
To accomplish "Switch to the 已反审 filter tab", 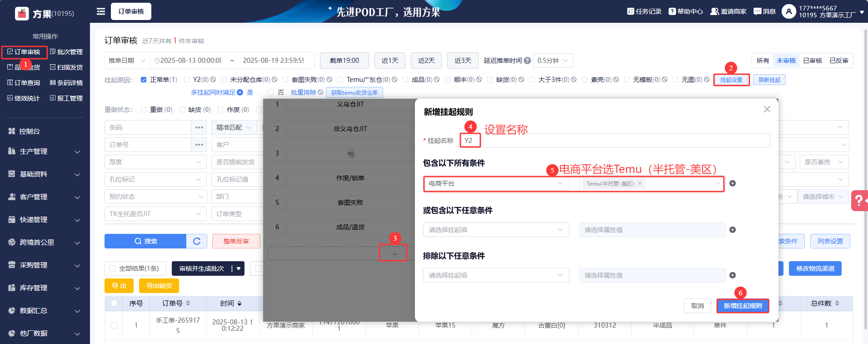I will 839,61.
